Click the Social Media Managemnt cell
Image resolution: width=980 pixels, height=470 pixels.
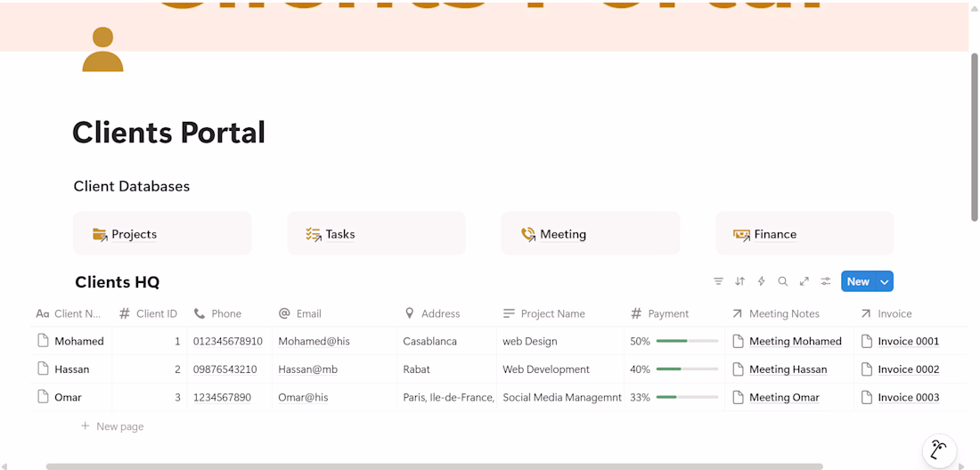click(560, 397)
